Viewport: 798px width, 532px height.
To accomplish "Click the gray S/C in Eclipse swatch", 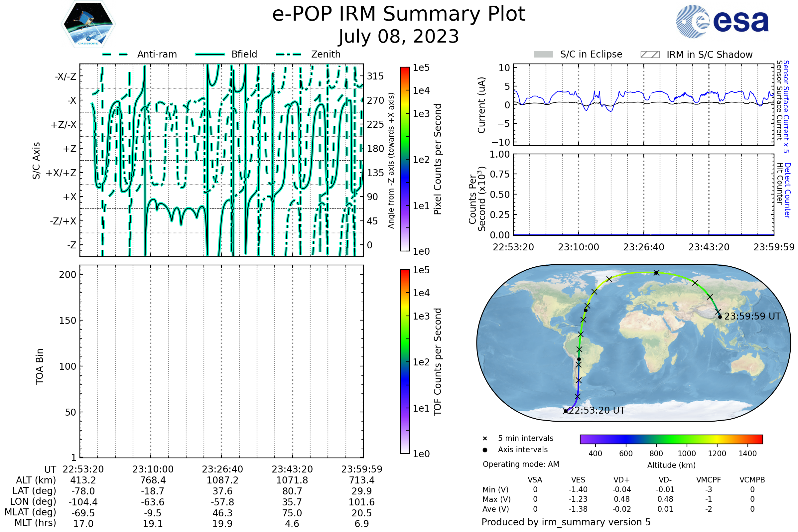I will [543, 55].
